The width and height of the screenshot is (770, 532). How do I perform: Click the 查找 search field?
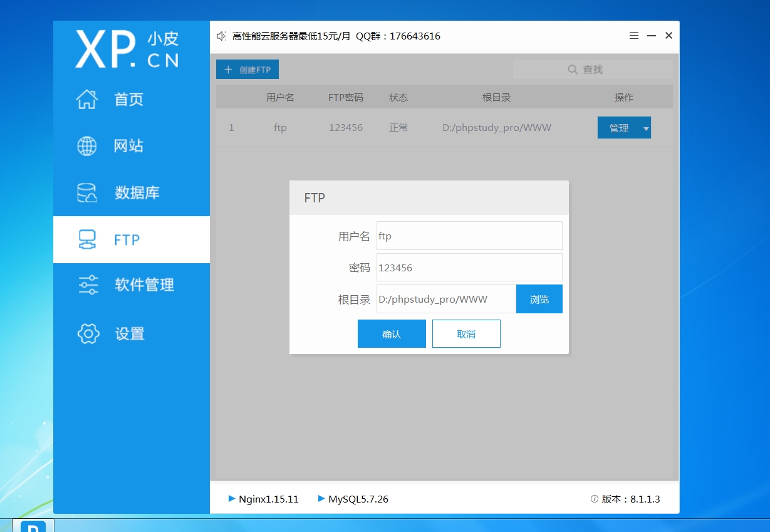click(x=593, y=70)
